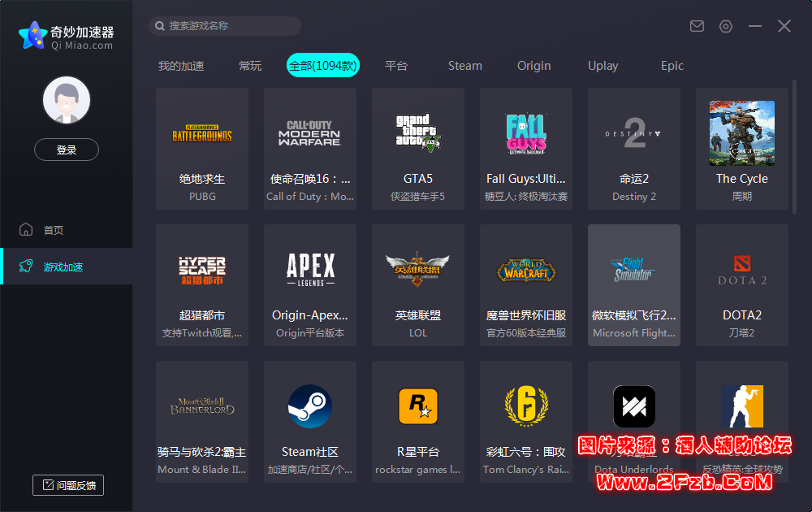Select the Call of Duty Modern Warfare logo
Viewport: 812px width, 512px height.
pos(309,134)
